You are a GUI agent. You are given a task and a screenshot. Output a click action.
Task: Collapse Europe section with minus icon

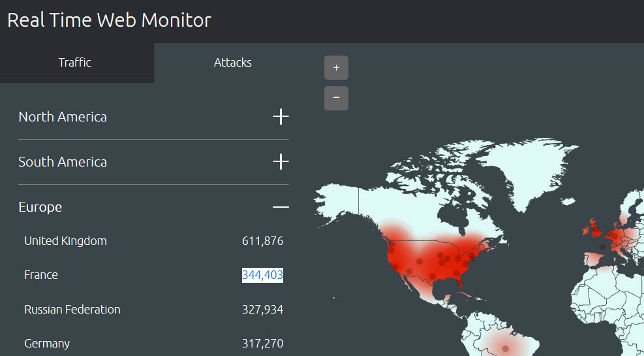point(281,207)
